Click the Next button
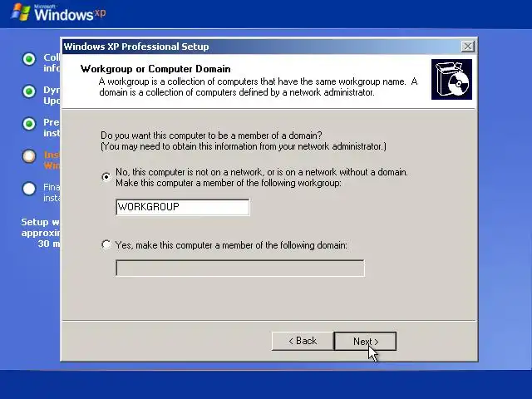 pyautogui.click(x=365, y=341)
